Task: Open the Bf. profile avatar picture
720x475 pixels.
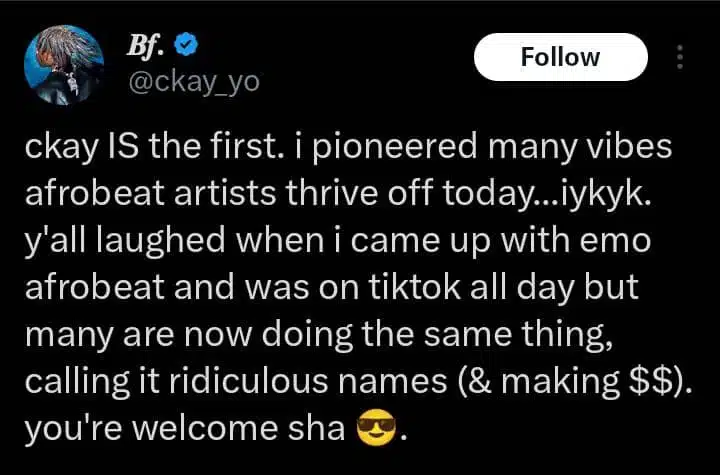Action: 62,65
